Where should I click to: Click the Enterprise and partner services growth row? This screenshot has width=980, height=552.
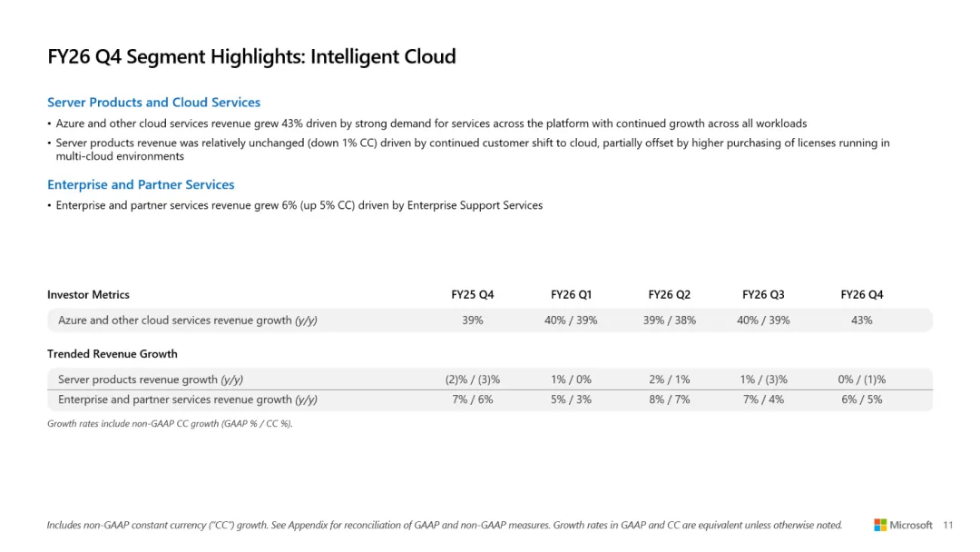coord(490,400)
